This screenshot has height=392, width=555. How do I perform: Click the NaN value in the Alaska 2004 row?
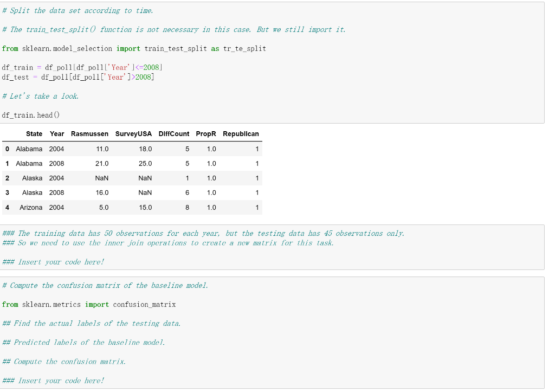point(101,178)
